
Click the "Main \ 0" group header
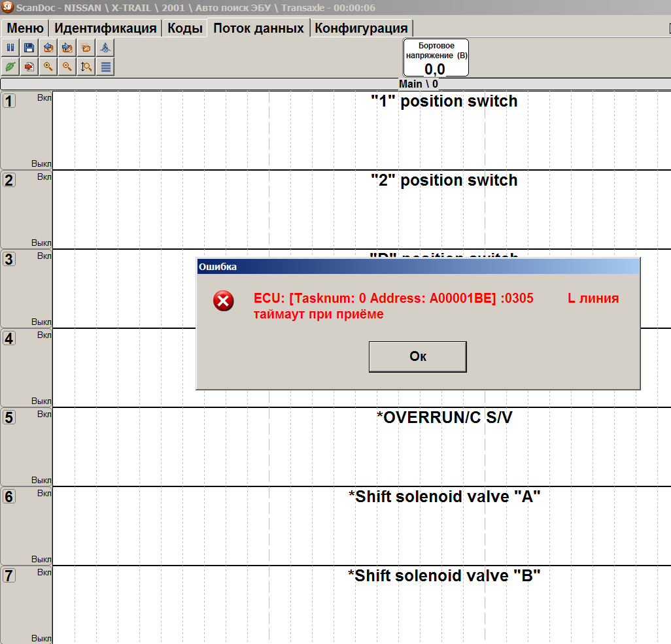pos(418,84)
